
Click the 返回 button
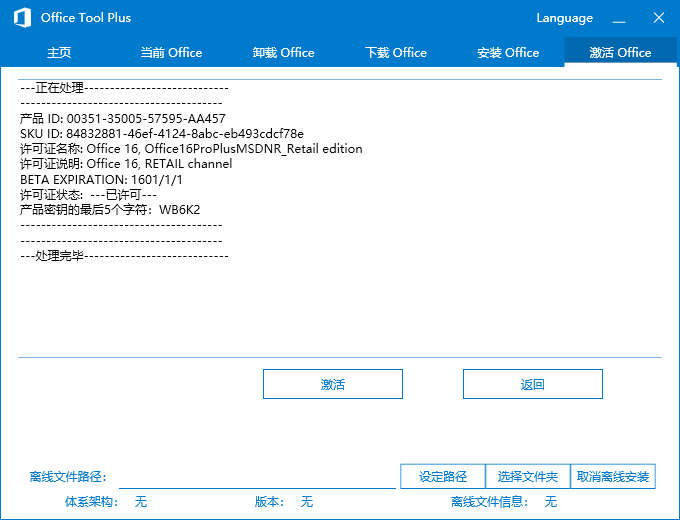[x=532, y=384]
